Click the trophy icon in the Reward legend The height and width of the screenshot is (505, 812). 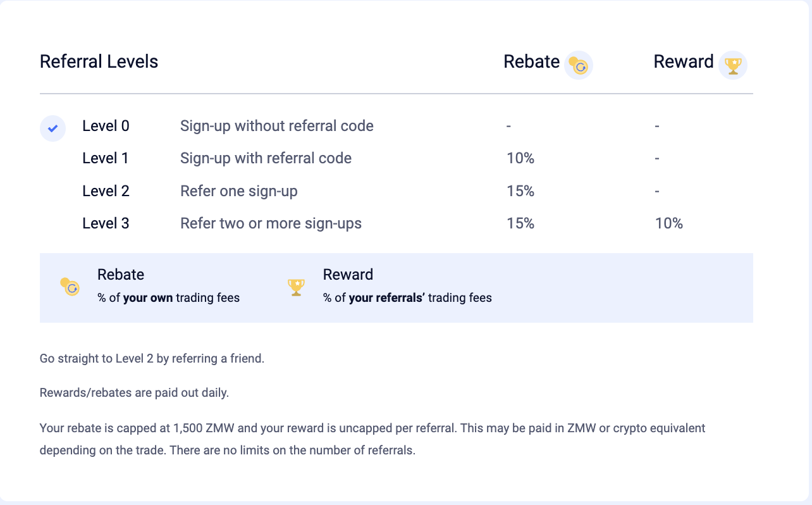296,287
